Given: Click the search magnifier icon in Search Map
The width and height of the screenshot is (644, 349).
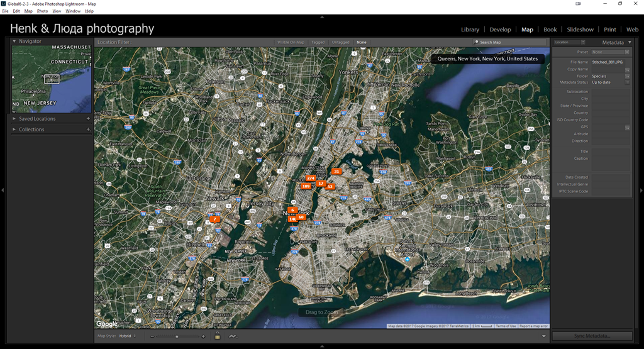Looking at the screenshot, I should coord(477,42).
